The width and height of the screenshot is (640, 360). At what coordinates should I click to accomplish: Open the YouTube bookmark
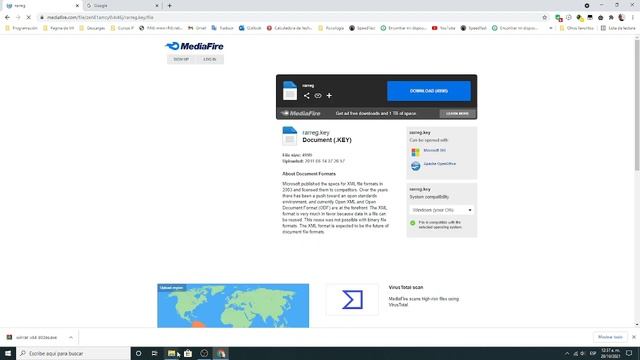coord(443,28)
